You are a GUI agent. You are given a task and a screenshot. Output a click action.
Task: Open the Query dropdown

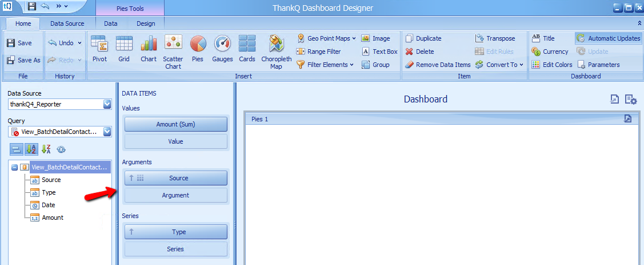coord(107,132)
